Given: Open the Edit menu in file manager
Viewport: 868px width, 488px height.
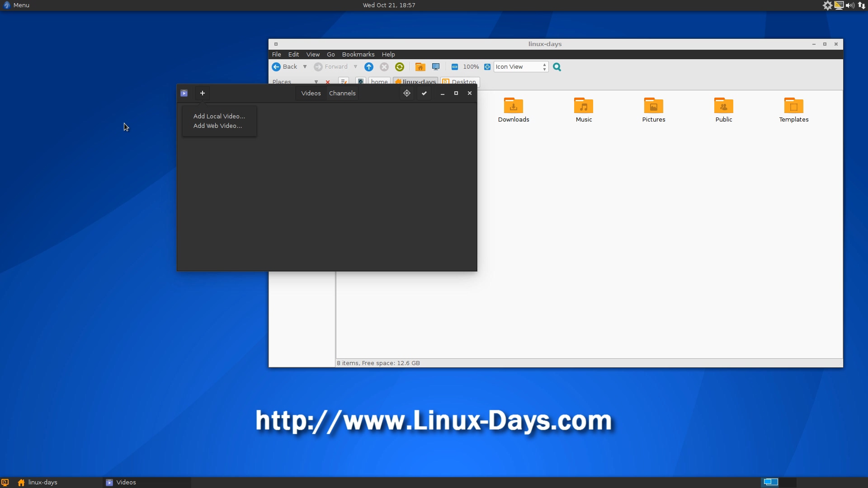Looking at the screenshot, I should [293, 54].
